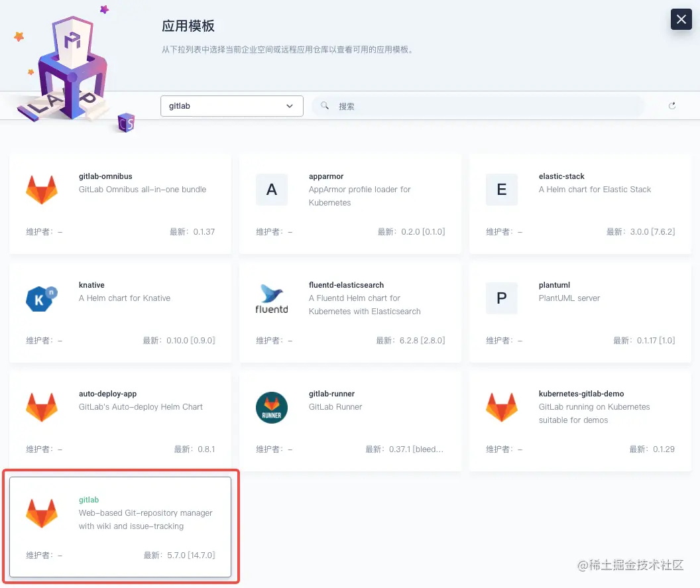Click version '3.0.0 [7.6.2]' on elastic-stack

pyautogui.click(x=652, y=232)
